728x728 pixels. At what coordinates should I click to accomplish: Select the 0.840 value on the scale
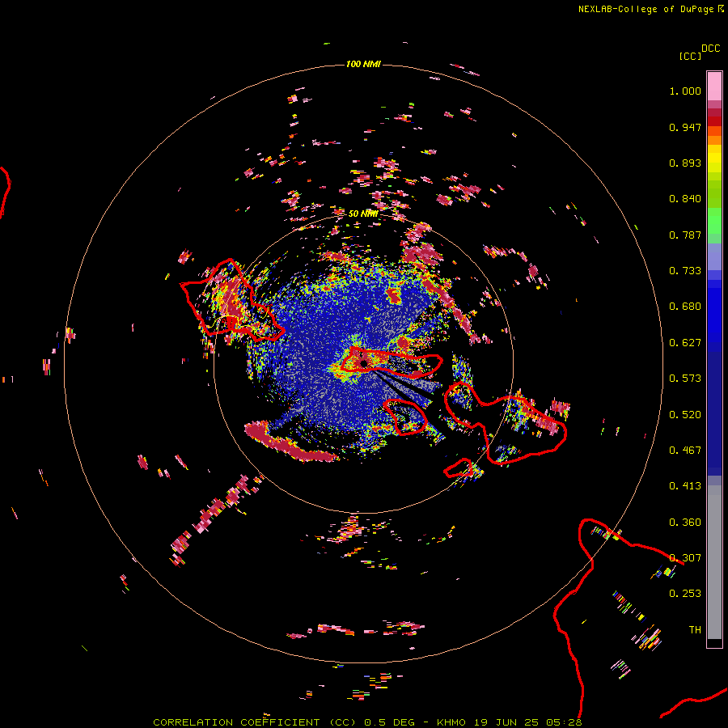[685, 199]
